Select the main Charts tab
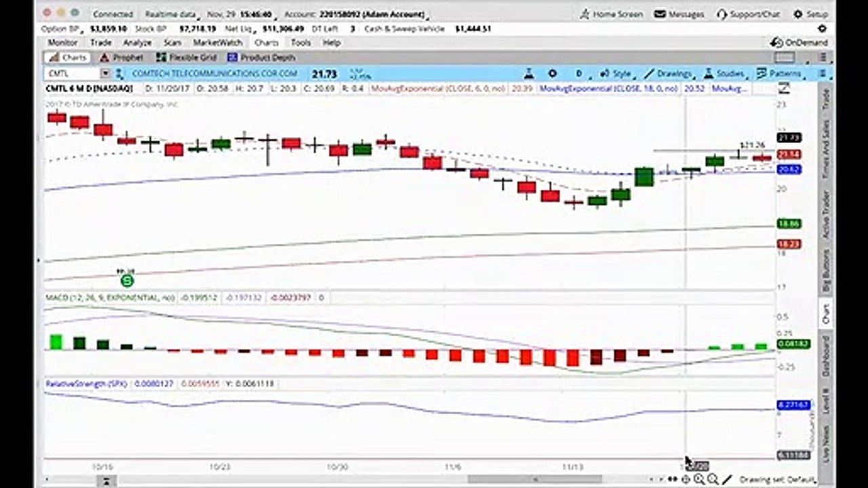This screenshot has width=868, height=488. coord(266,43)
